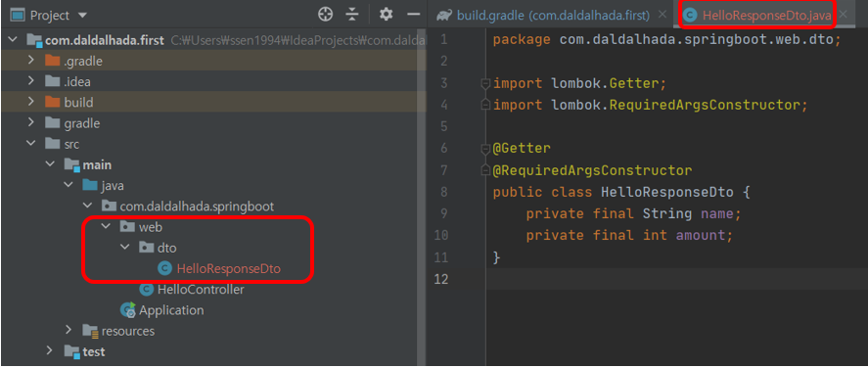Click the dto package icon
Screen dimensions: 868x368
click(146, 248)
